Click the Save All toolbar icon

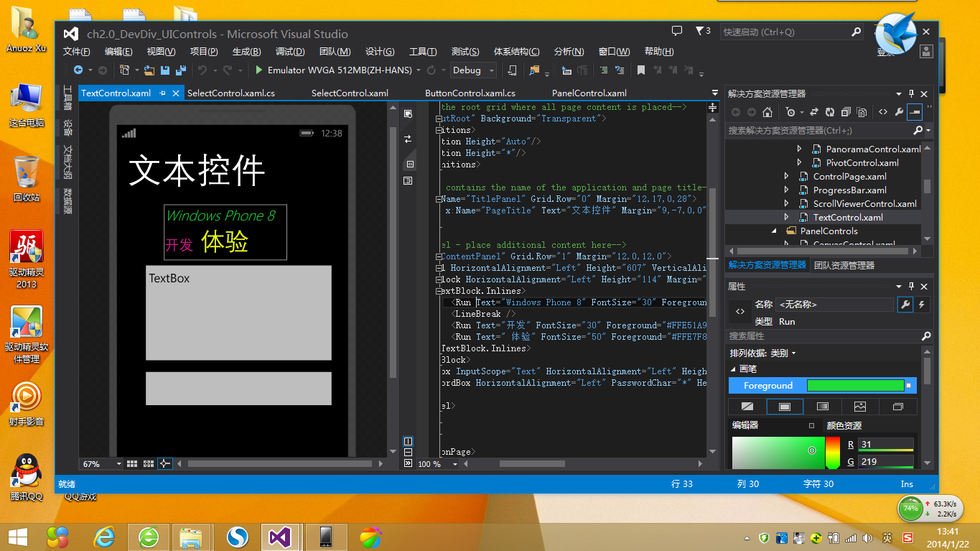pyautogui.click(x=180, y=70)
